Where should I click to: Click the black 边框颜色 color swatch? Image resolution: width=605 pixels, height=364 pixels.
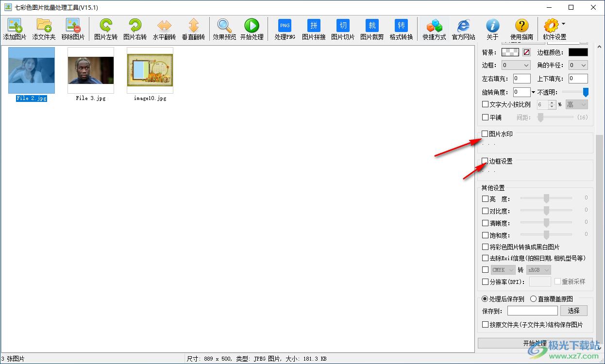pos(578,52)
